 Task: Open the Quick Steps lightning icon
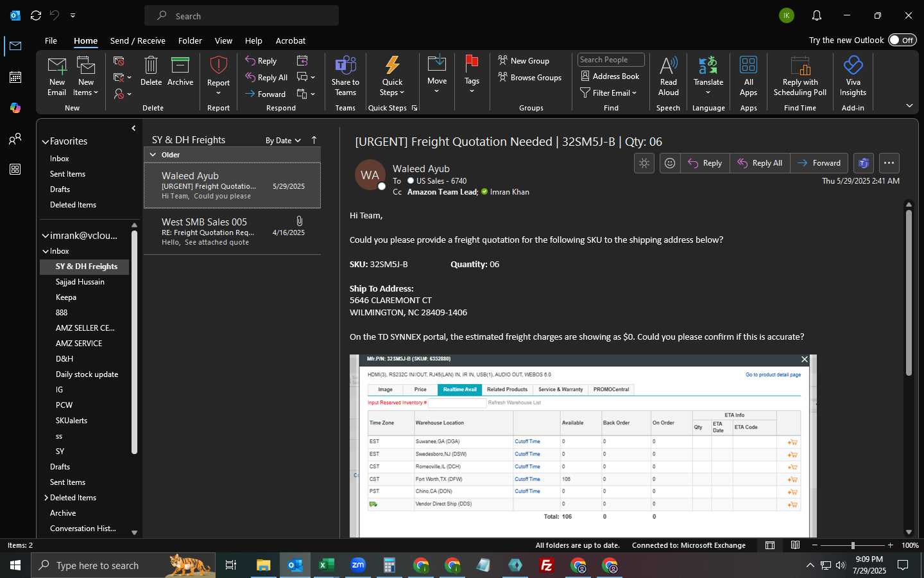392,76
